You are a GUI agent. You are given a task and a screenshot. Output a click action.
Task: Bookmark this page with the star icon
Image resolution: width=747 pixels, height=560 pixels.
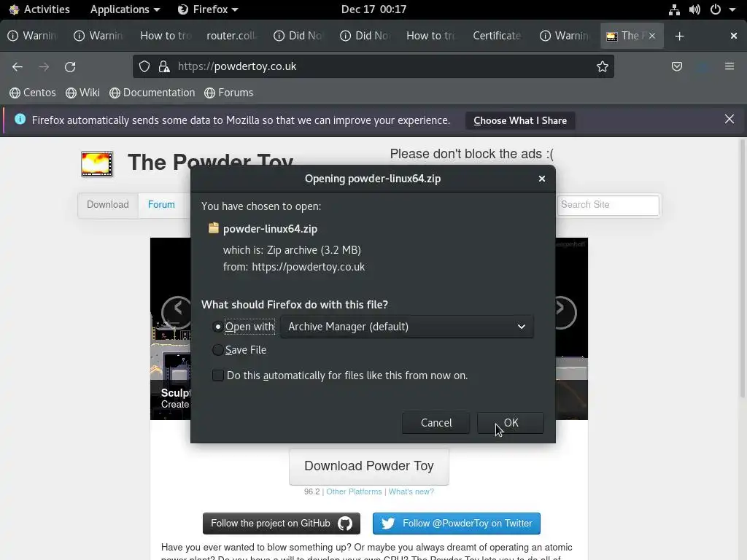click(x=602, y=66)
